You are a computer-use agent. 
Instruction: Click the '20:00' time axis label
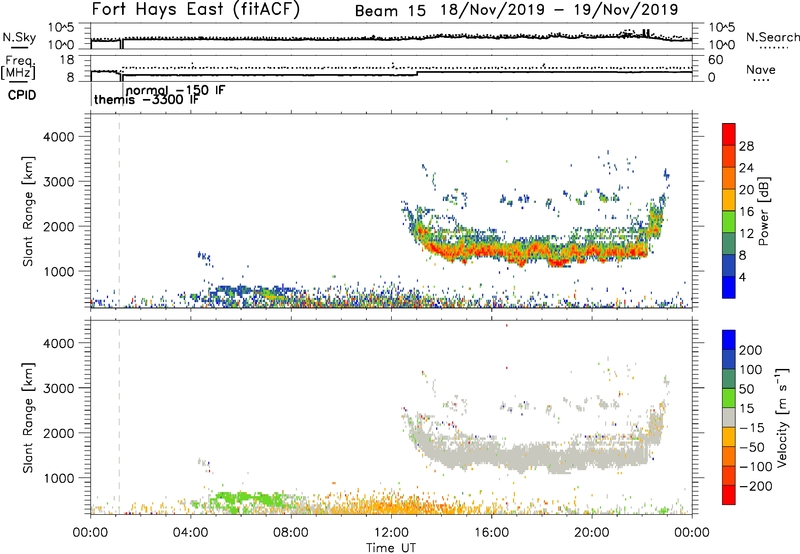click(591, 533)
